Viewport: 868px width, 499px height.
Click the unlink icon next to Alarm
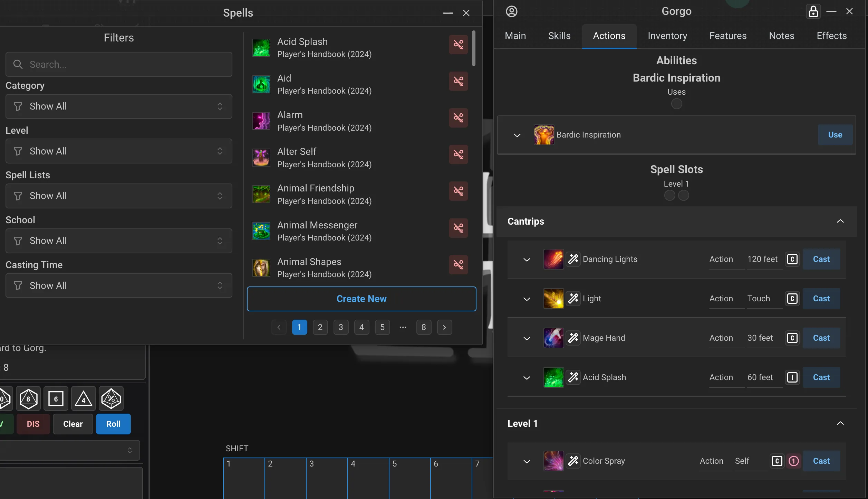tap(458, 118)
